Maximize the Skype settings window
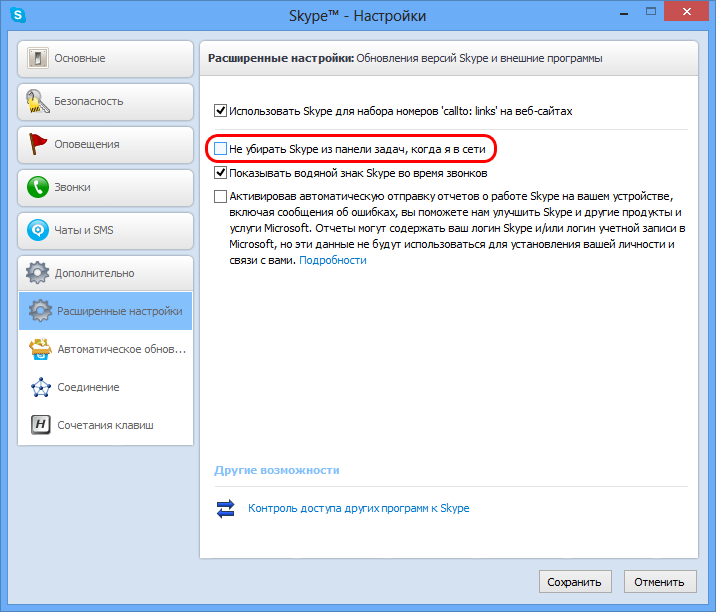This screenshot has width=716, height=612. coord(651,12)
